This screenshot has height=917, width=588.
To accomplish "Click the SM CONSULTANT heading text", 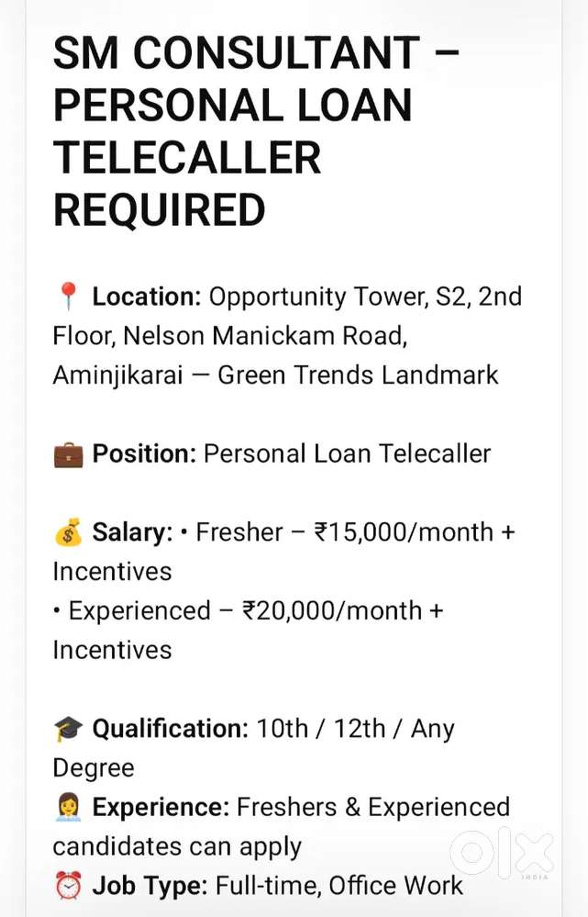I will [237, 52].
